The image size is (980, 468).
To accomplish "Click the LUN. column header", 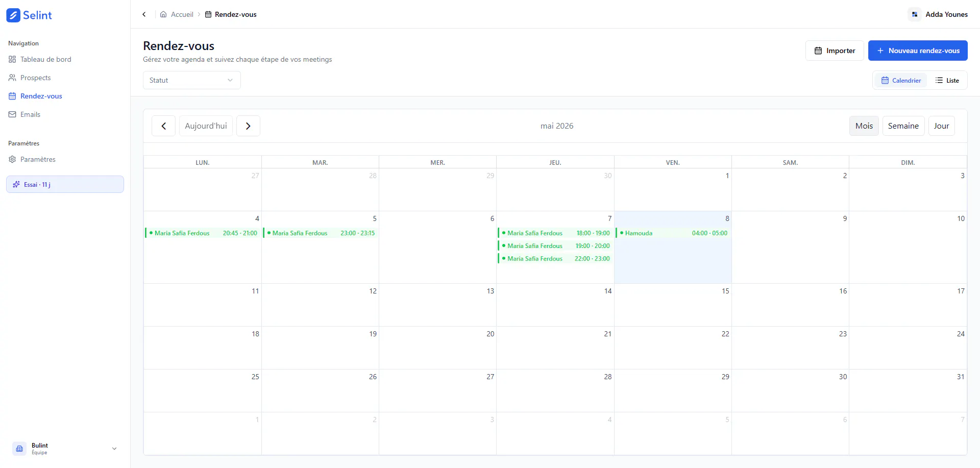I will [x=203, y=162].
